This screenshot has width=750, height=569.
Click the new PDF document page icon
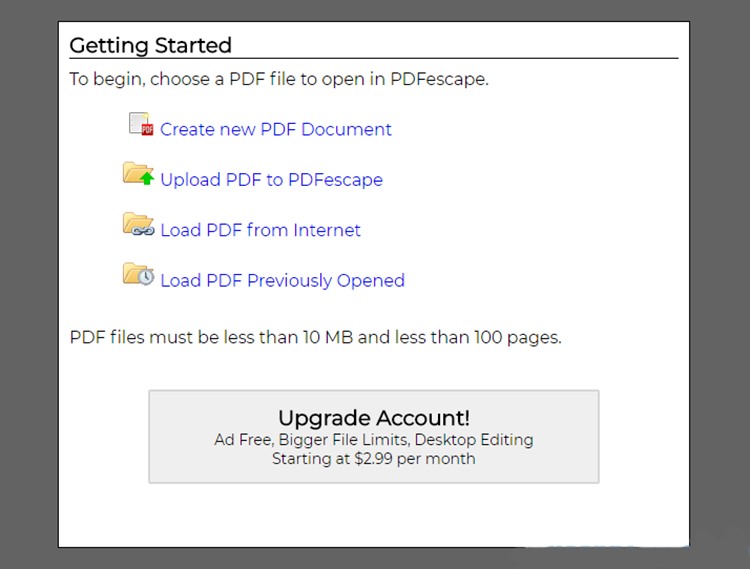(x=141, y=124)
